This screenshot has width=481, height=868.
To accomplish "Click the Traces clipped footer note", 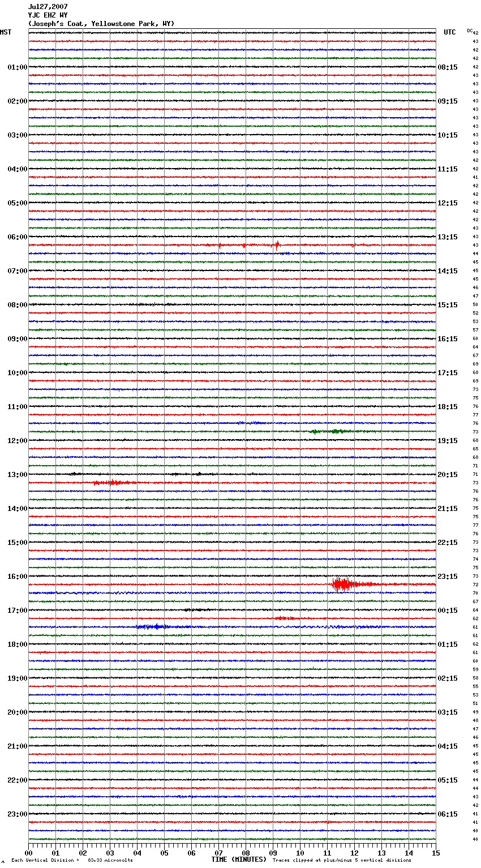I will click(342, 861).
